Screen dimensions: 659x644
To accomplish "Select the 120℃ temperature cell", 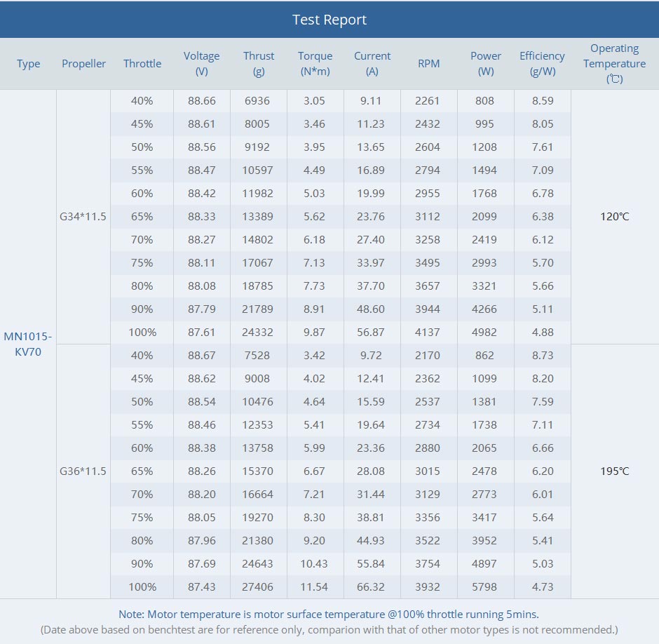I will (614, 217).
